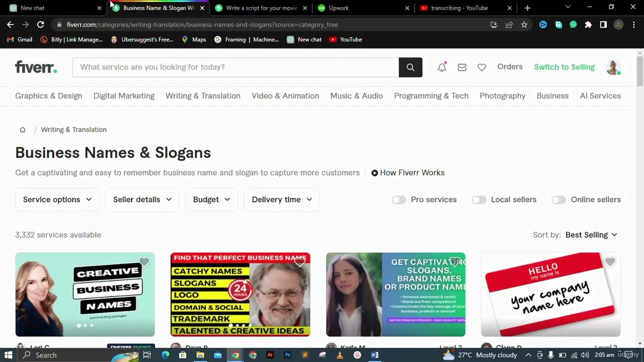Open the profile avatar menu on Fiverr
This screenshot has width=644, height=362.
point(613,67)
